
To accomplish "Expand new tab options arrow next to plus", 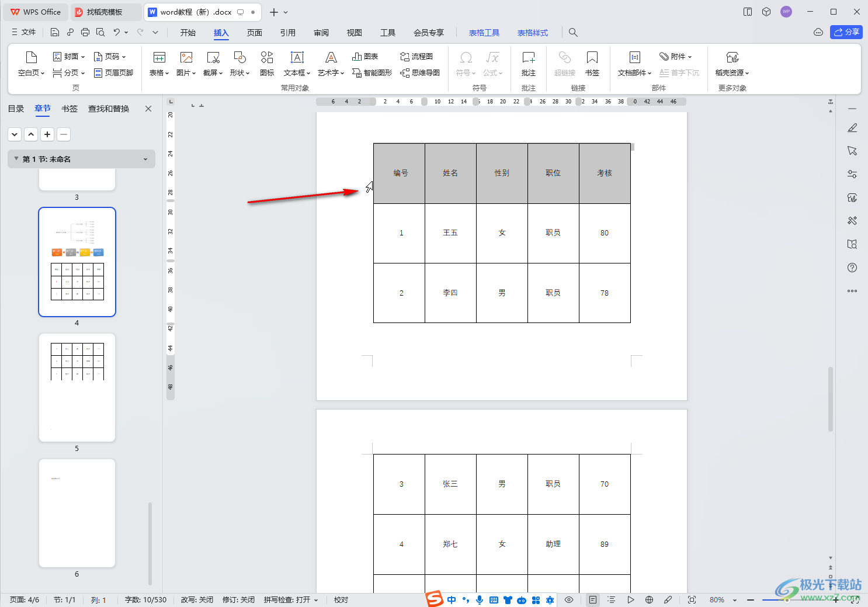I will coord(286,12).
